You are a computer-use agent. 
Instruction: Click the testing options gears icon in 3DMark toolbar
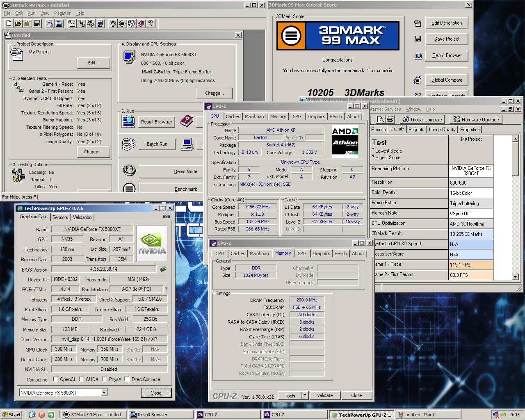(x=91, y=24)
